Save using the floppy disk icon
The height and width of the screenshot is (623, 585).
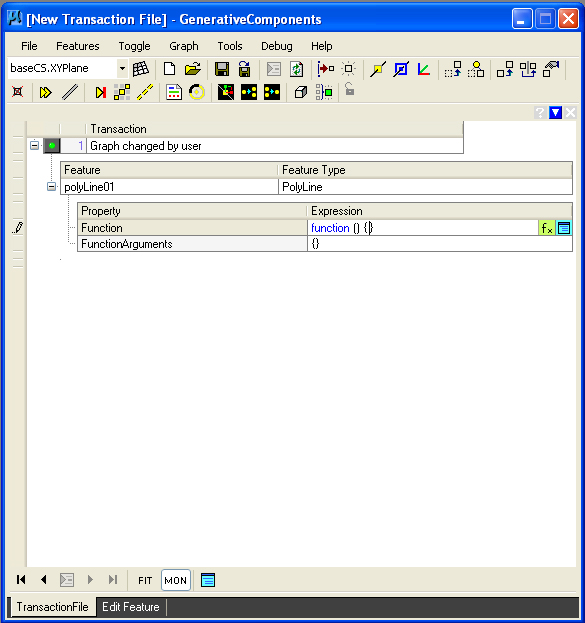(222, 69)
